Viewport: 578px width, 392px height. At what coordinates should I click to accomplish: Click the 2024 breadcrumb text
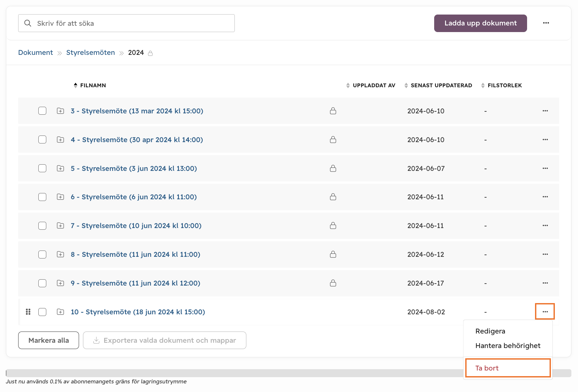pos(136,53)
